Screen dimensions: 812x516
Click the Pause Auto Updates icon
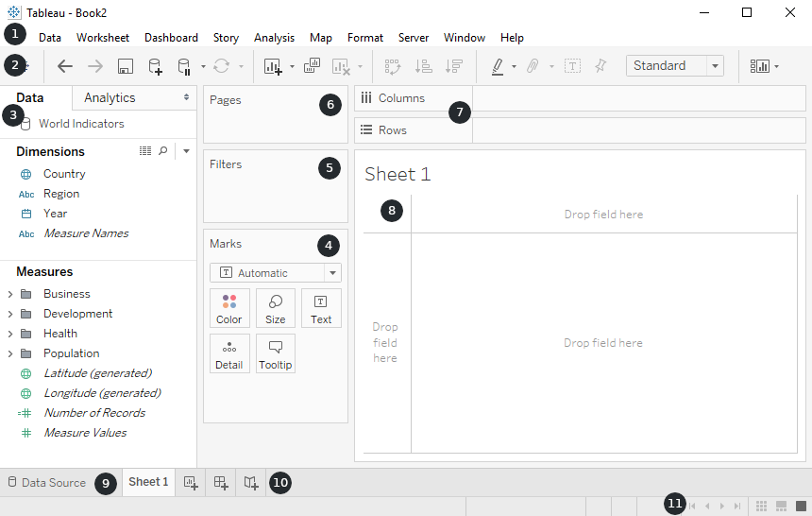(184, 66)
